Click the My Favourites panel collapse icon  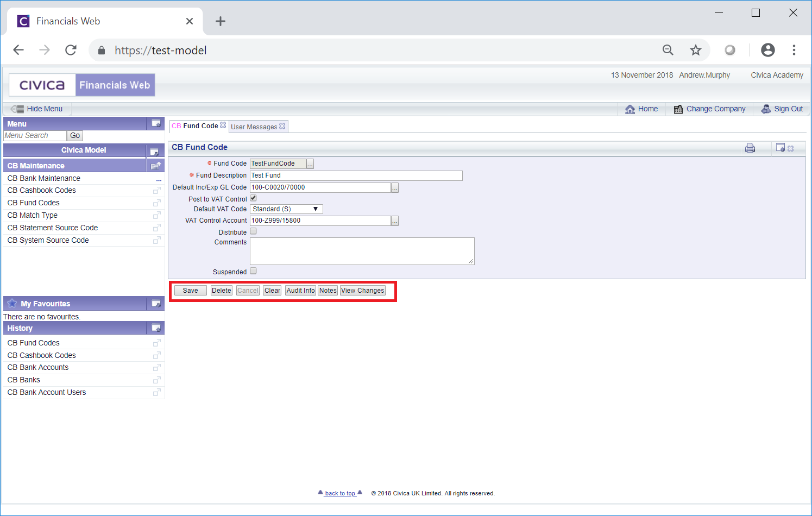point(156,304)
